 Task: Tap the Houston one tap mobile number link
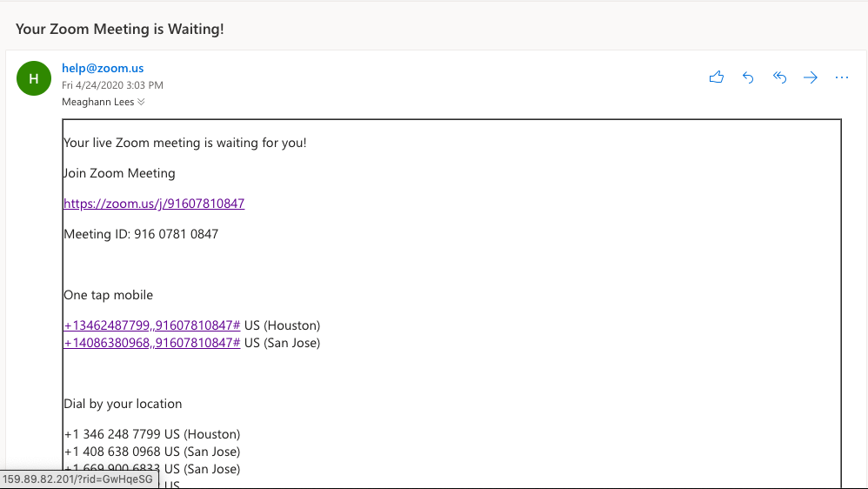click(x=151, y=325)
